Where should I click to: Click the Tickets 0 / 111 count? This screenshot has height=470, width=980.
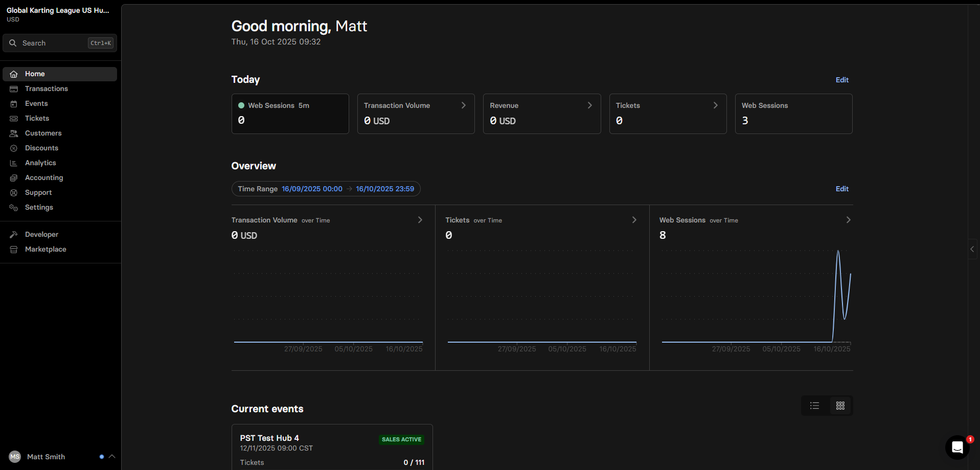[414, 462]
